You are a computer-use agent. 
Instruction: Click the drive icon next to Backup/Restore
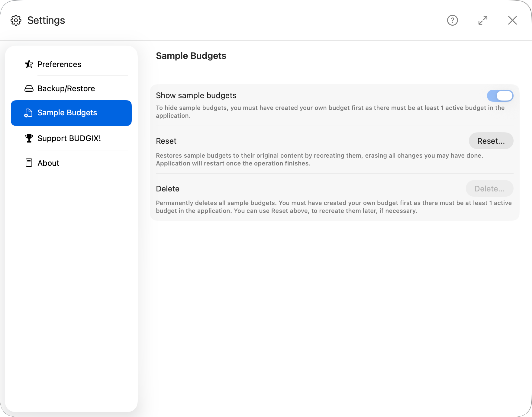[29, 88]
